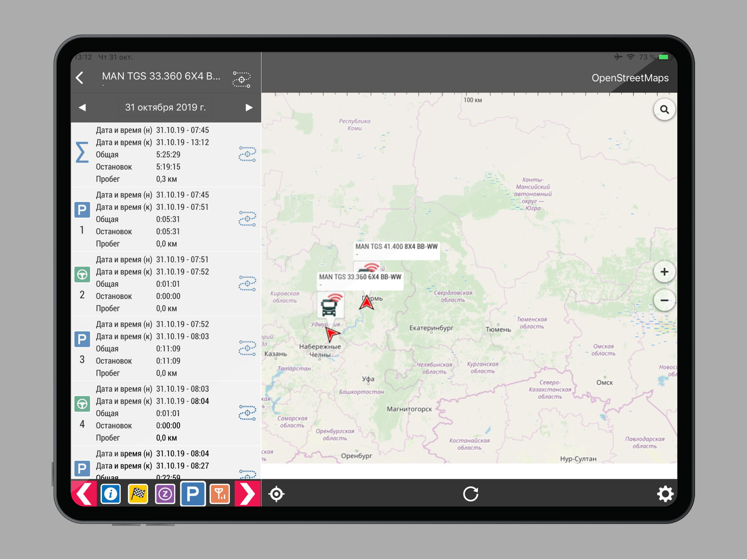Show track for the summary row
This screenshot has width=747, height=560.
pos(247,154)
